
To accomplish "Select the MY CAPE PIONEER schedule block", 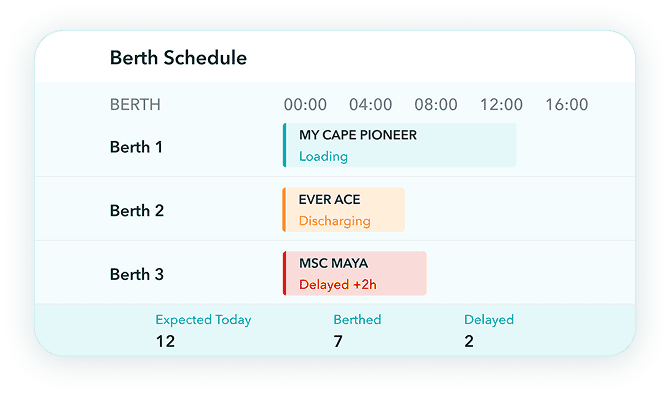I will [399, 145].
